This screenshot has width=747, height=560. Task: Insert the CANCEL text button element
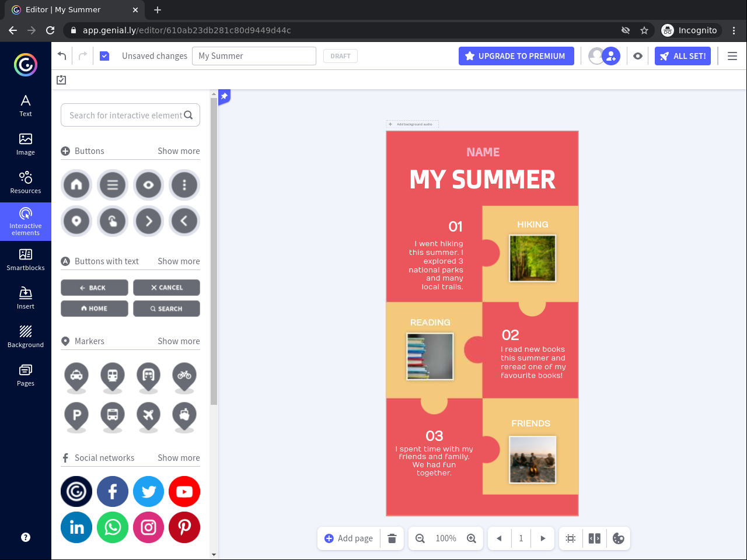coord(166,288)
